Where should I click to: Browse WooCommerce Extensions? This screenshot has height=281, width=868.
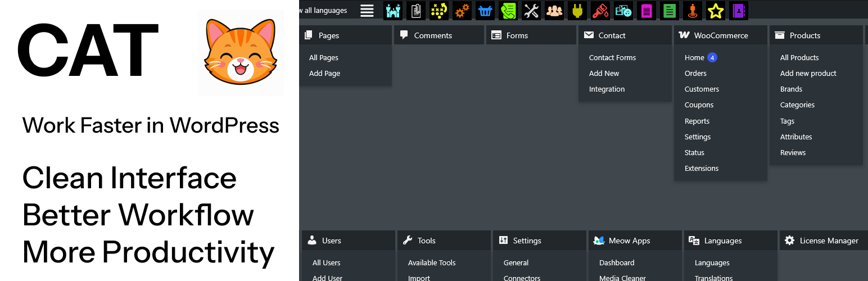click(702, 168)
